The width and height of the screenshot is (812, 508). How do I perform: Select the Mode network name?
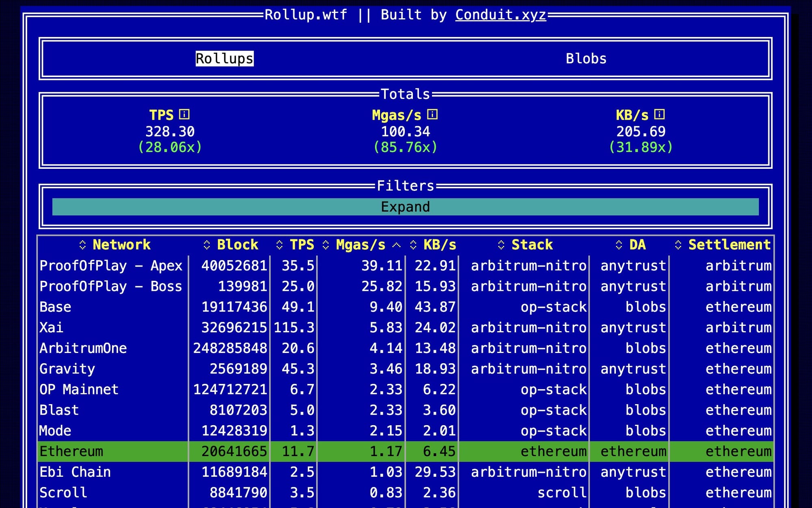point(55,431)
